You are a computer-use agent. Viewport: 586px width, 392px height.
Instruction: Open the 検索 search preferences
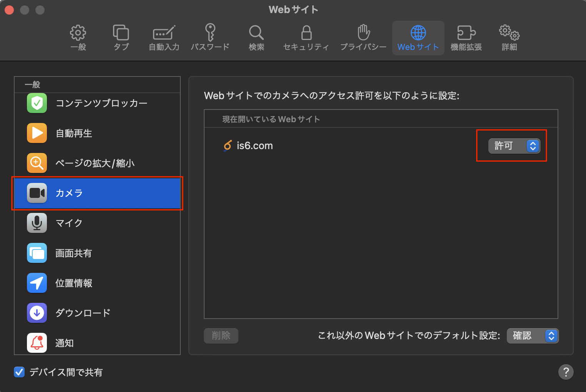[x=256, y=38]
